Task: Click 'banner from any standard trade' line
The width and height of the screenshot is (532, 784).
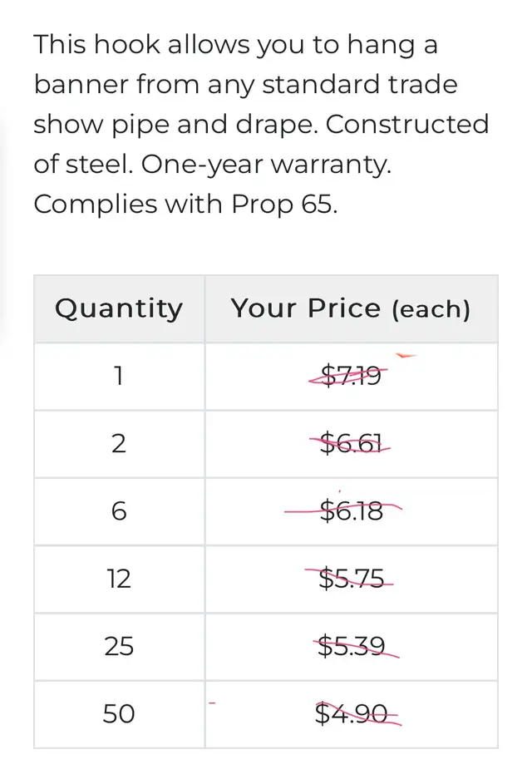Action: 245,85
